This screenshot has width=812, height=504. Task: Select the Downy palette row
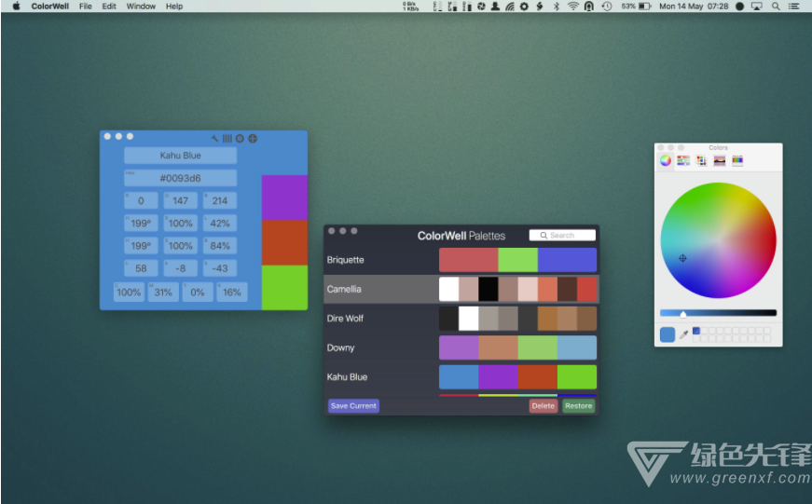tap(461, 347)
